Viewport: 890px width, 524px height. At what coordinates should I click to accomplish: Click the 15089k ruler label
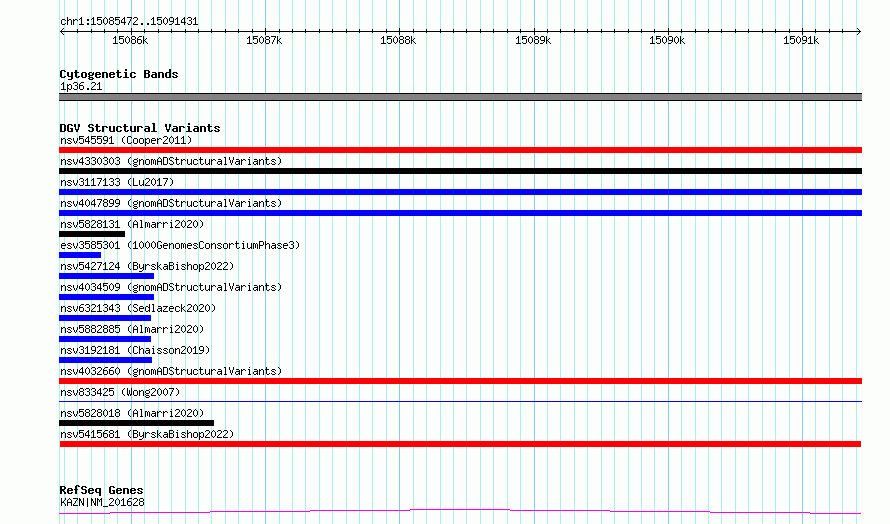[x=533, y=40]
